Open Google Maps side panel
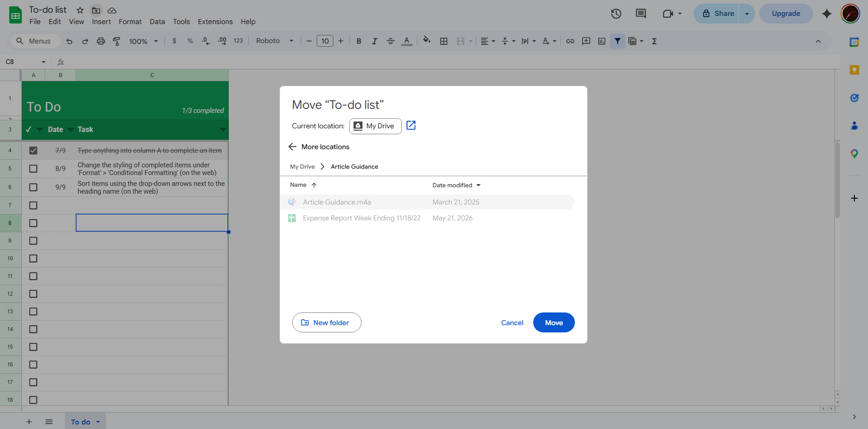868x429 pixels. point(854,154)
